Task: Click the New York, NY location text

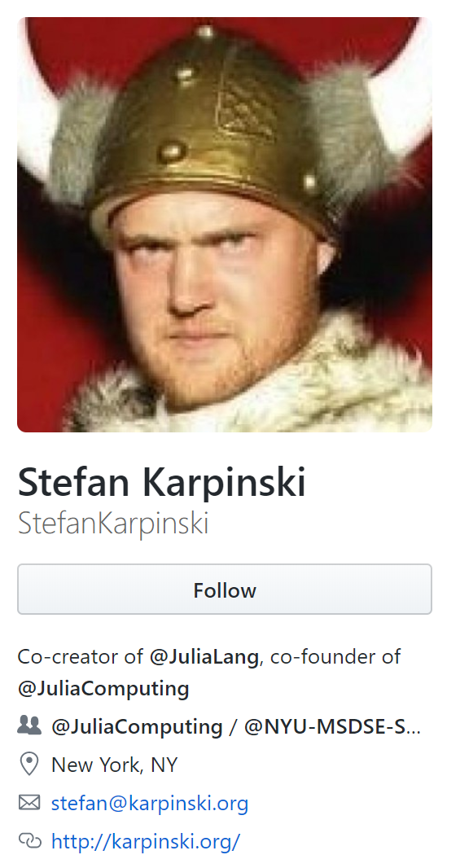Action: pyautogui.click(x=115, y=765)
